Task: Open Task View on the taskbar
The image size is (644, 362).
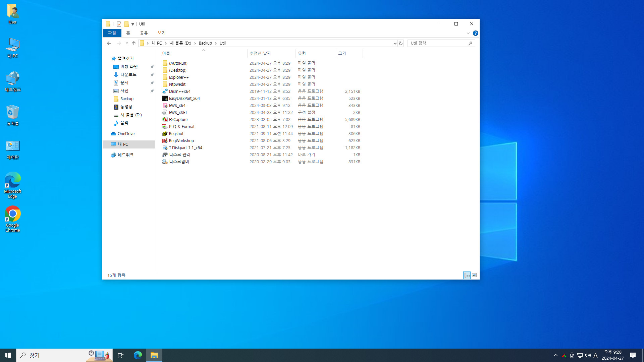Action: (x=121, y=355)
